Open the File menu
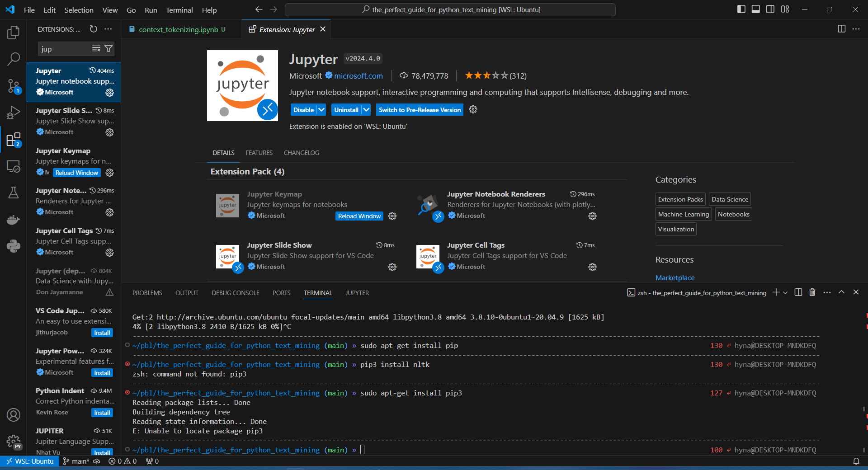The width and height of the screenshot is (868, 470). click(29, 10)
